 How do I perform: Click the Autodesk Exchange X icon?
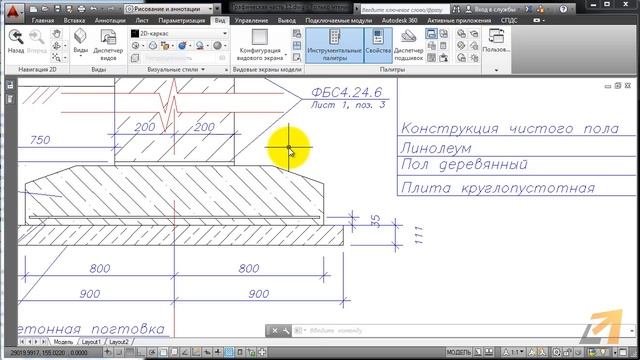[x=529, y=9]
